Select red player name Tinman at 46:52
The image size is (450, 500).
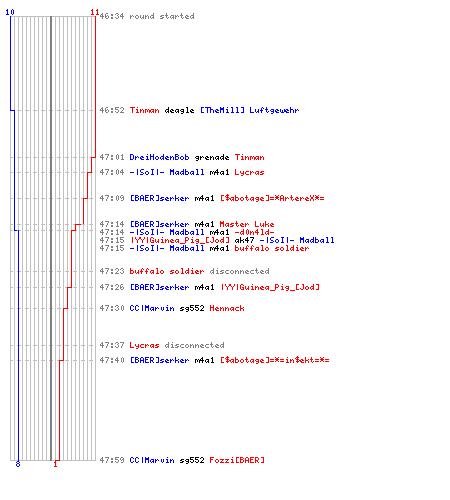pyautogui.click(x=144, y=110)
